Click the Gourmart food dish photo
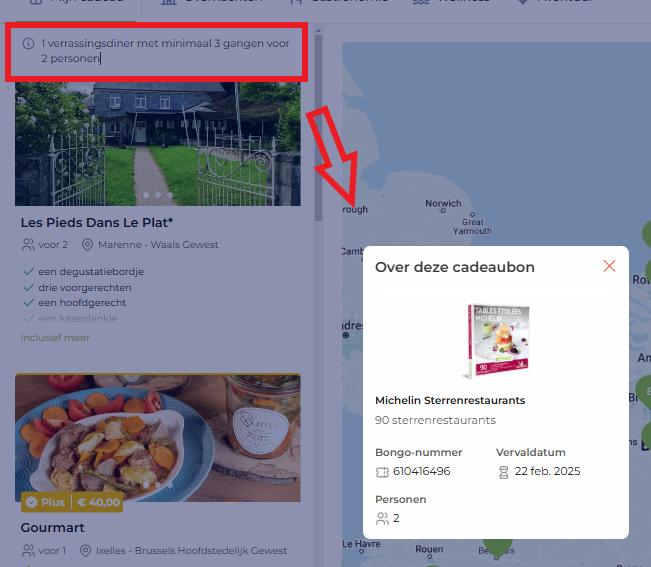 point(157,430)
